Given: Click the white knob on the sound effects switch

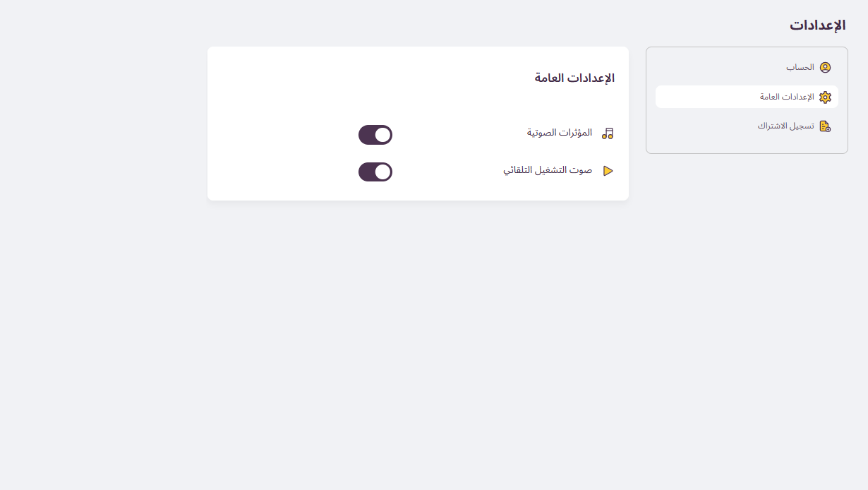Looking at the screenshot, I should pos(382,135).
